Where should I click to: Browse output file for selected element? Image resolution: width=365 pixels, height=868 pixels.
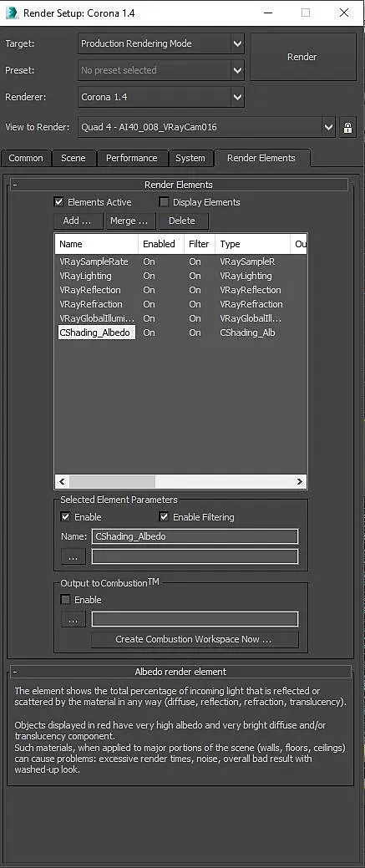(x=74, y=556)
